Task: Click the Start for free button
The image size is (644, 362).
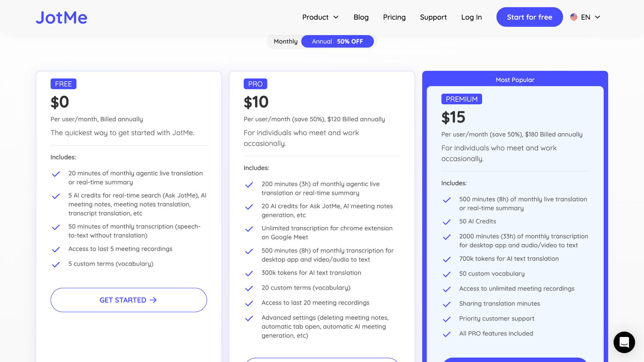Action: tap(530, 17)
